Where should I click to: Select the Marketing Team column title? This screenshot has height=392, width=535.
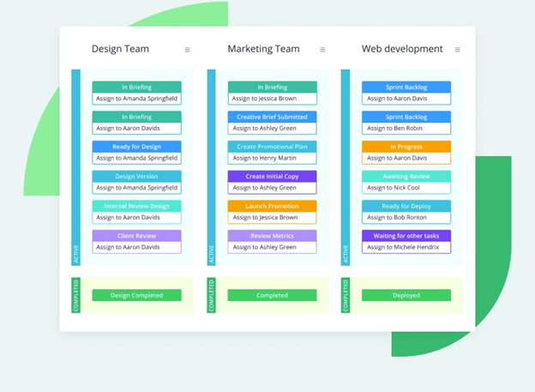(264, 49)
